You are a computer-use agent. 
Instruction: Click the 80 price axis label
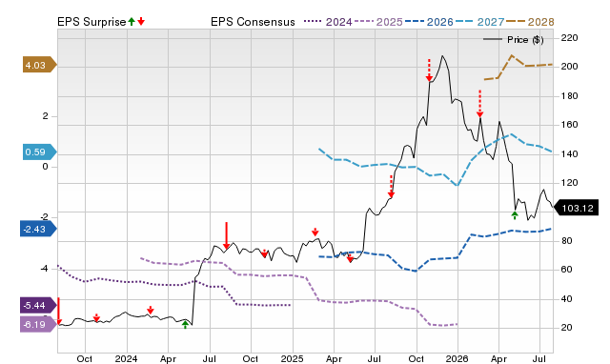coord(567,241)
